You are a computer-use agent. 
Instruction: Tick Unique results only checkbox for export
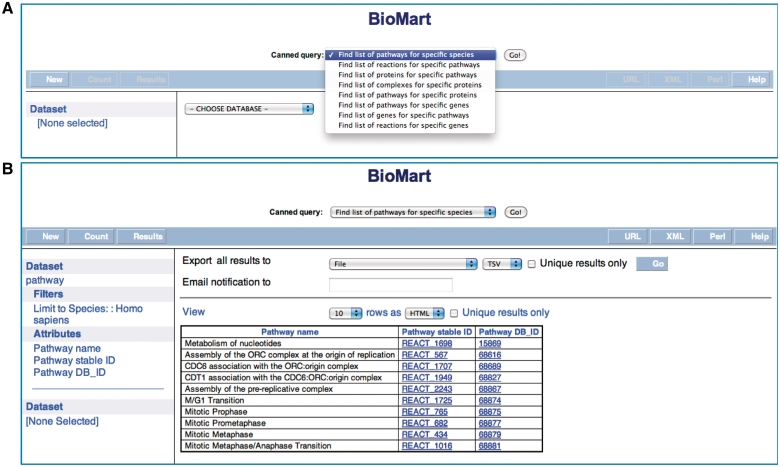(531, 264)
